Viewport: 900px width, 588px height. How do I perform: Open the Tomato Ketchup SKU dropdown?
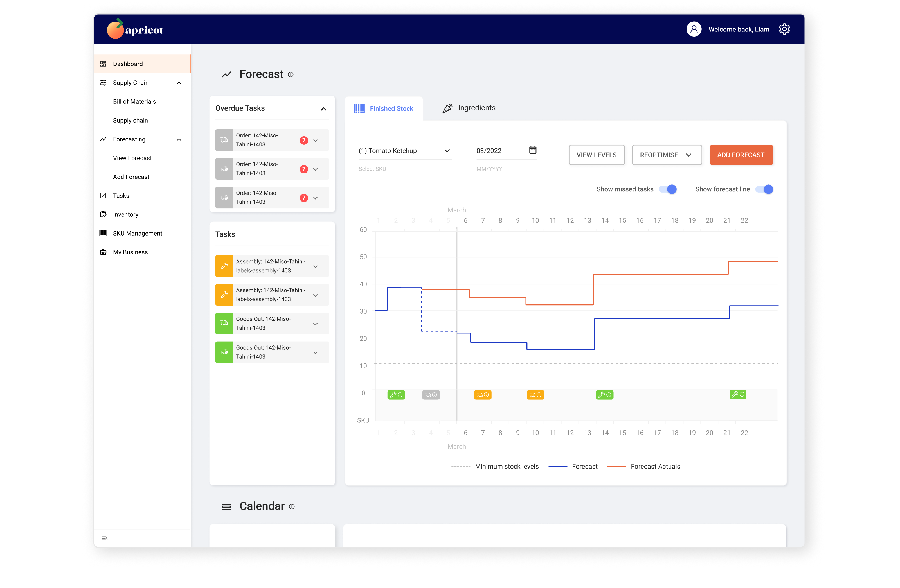pyautogui.click(x=405, y=151)
